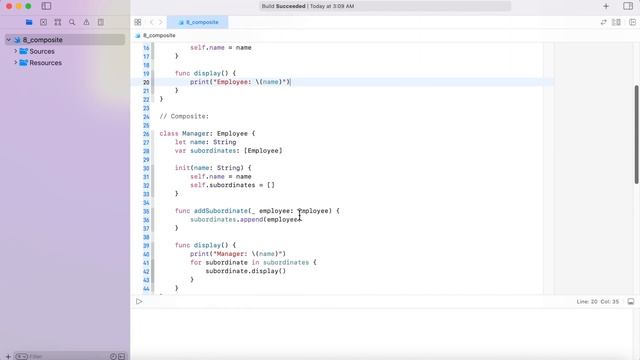Click "func addSubordinate" function name
The height and width of the screenshot is (360, 640).
pyautogui.click(x=221, y=211)
